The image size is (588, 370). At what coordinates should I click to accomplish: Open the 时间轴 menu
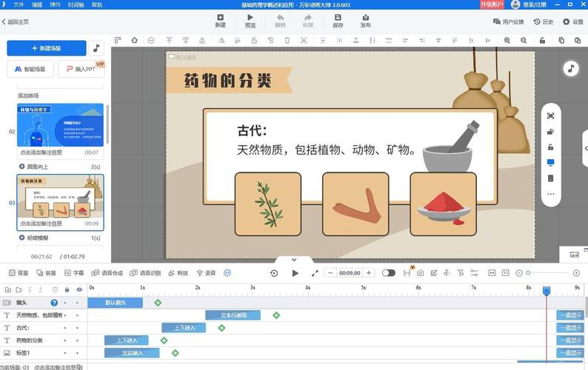(76, 4)
